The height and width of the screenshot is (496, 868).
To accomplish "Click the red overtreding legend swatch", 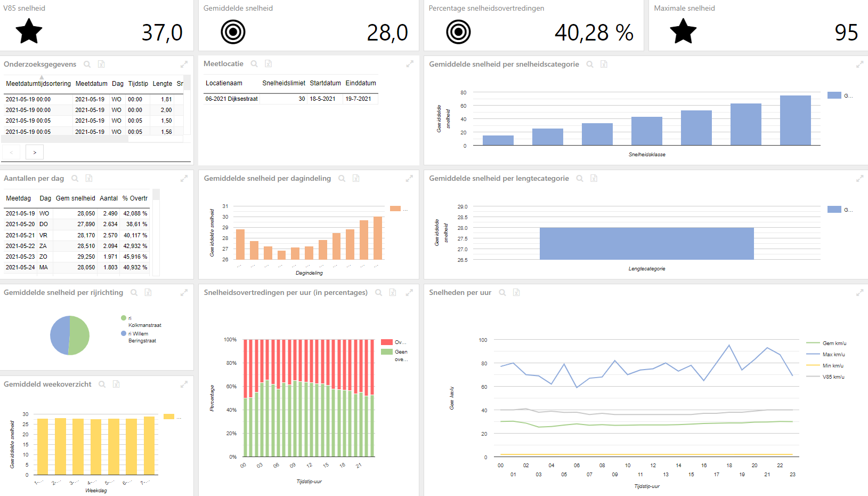I will click(x=387, y=342).
